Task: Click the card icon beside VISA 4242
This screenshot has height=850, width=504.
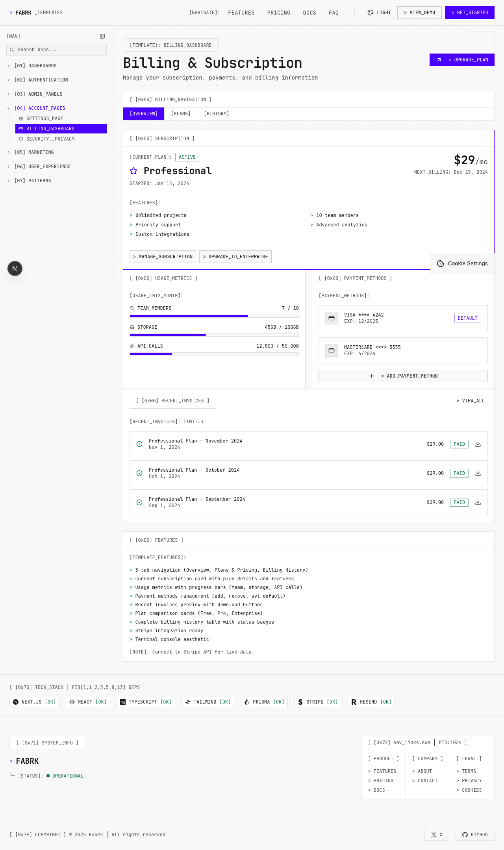Action: [332, 318]
